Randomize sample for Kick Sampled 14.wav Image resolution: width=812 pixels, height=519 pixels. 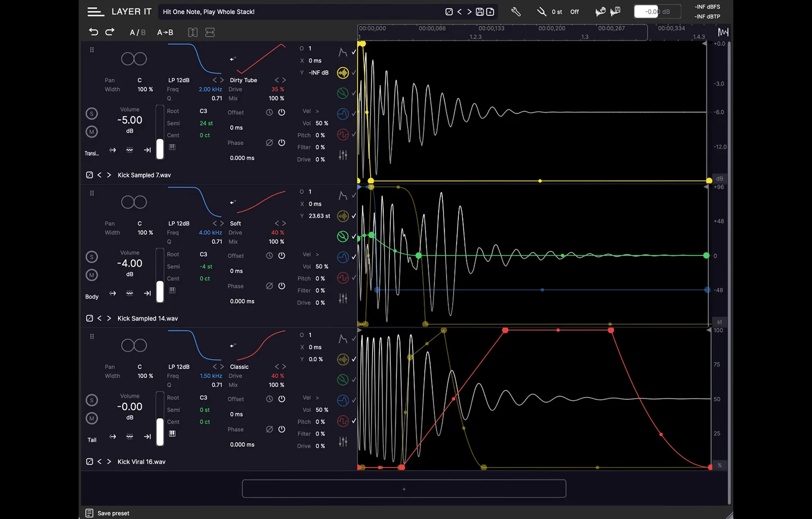coord(89,318)
